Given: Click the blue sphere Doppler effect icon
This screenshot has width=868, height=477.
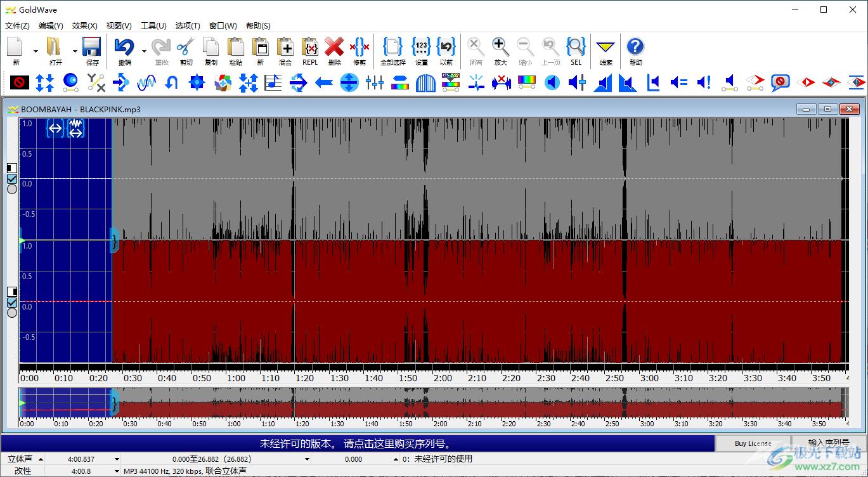Looking at the screenshot, I should coord(70,82).
